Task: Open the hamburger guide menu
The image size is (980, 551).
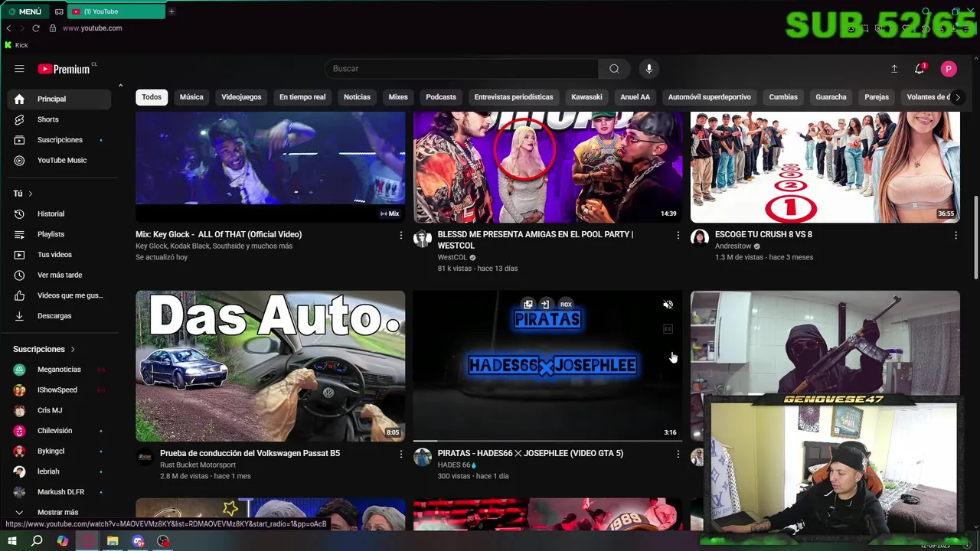Action: (x=19, y=69)
